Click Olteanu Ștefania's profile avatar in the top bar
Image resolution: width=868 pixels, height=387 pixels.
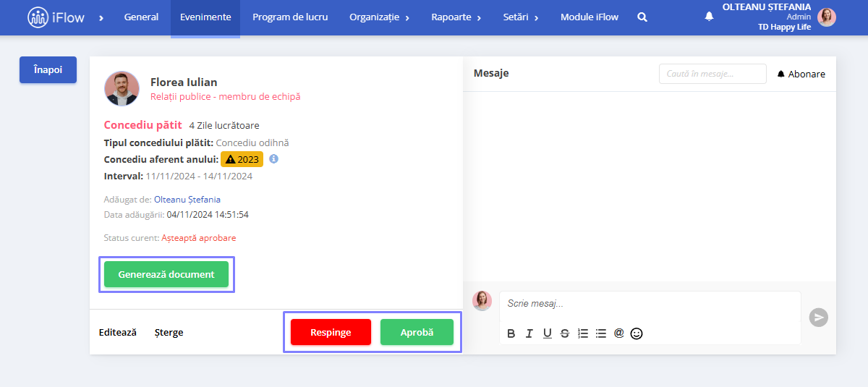point(827,17)
